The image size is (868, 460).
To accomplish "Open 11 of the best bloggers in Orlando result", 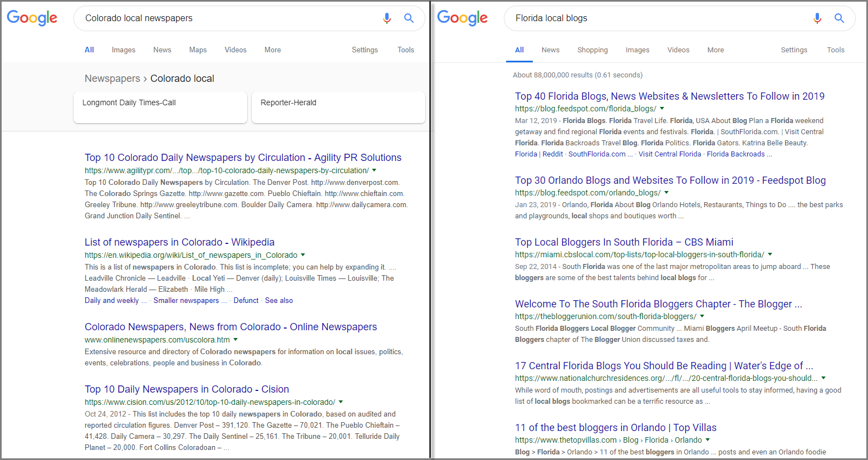I will pyautogui.click(x=616, y=428).
